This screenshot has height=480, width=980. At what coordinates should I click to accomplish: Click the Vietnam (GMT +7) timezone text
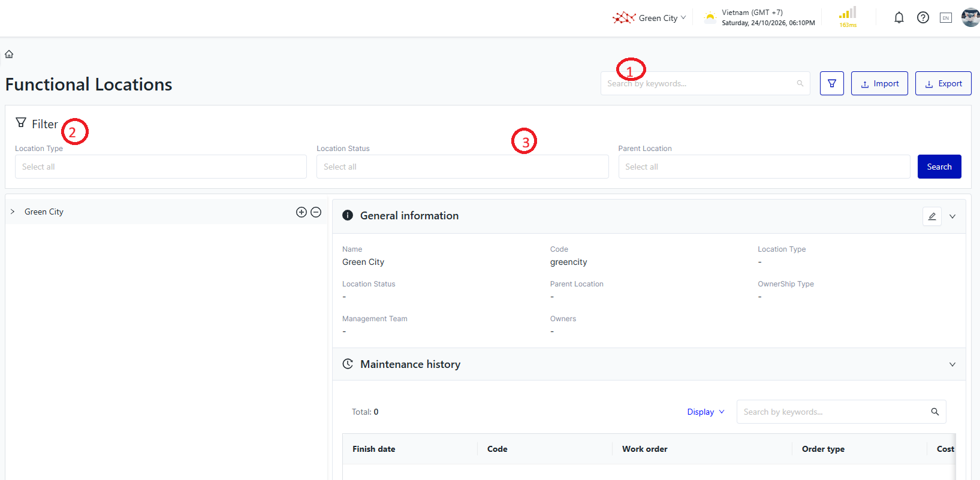click(752, 13)
